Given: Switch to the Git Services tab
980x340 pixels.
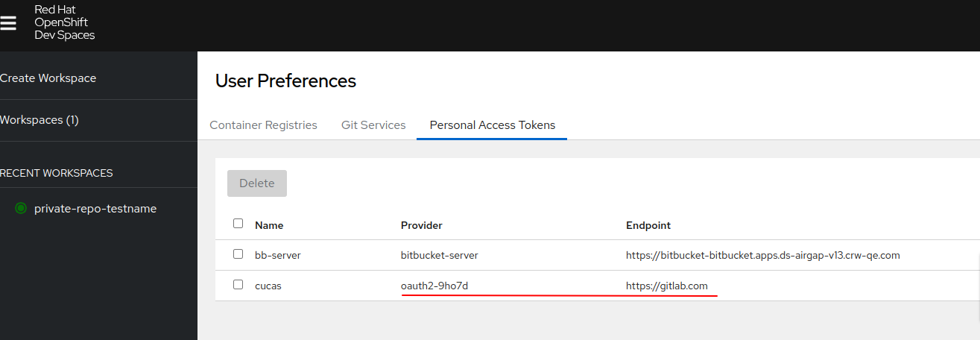Looking at the screenshot, I should pyautogui.click(x=373, y=125).
